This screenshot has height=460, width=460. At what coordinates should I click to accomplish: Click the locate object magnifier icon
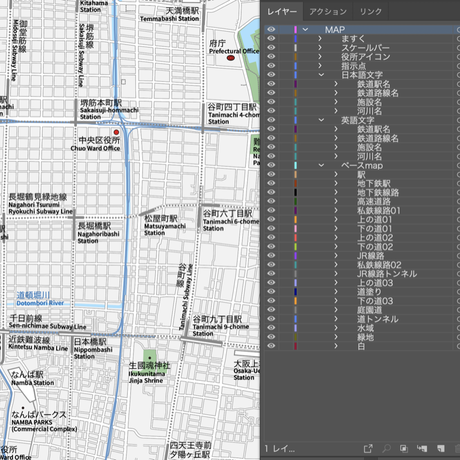(x=386, y=449)
